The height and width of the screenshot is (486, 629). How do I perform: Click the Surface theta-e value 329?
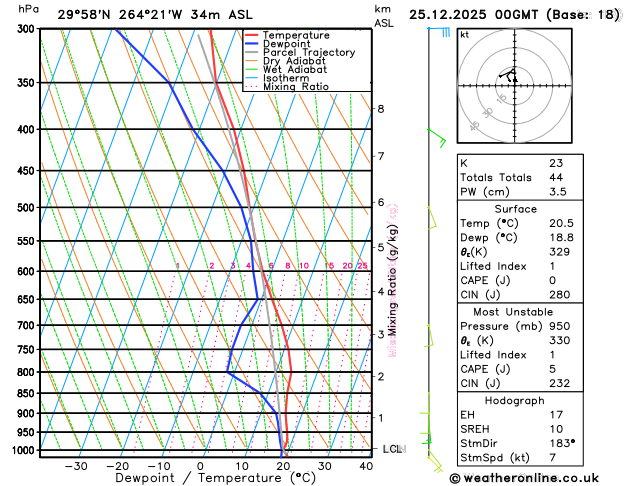click(x=560, y=252)
